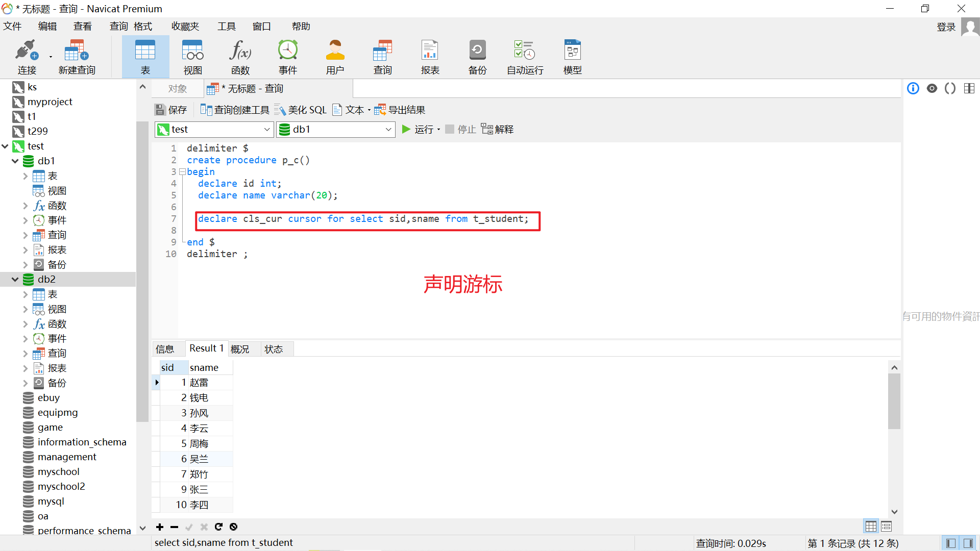
Task: Switch to form view in result pane
Action: [x=886, y=526]
